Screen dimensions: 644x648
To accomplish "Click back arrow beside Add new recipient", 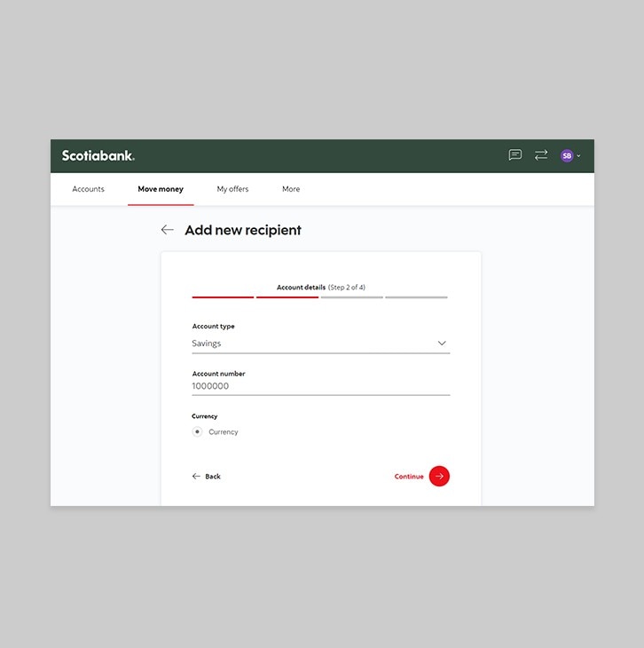I will [168, 230].
